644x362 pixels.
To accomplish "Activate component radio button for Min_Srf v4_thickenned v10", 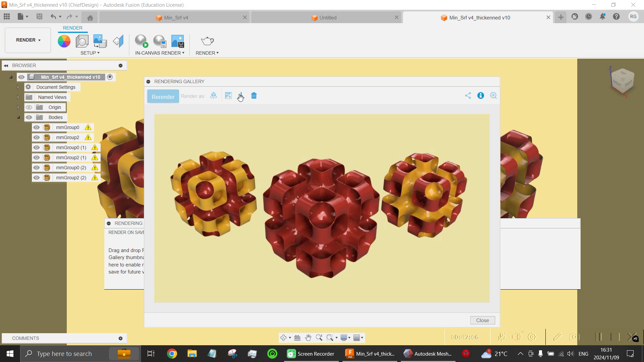I will click(x=110, y=77).
